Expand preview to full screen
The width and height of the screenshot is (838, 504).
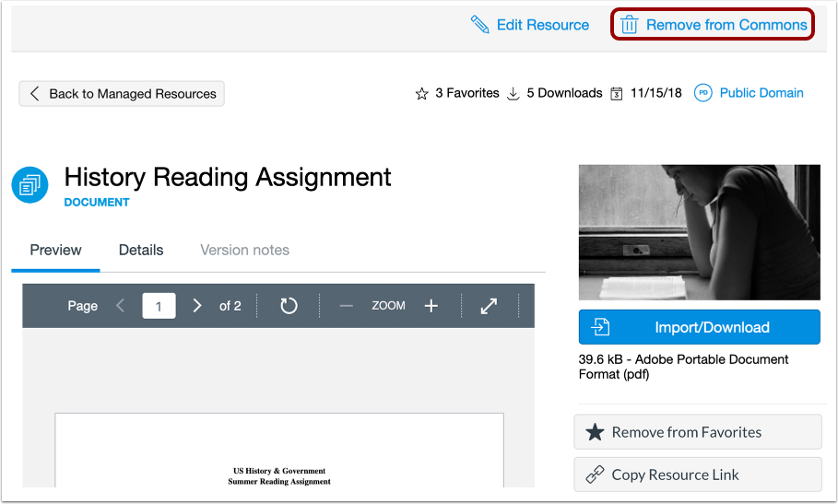point(489,306)
